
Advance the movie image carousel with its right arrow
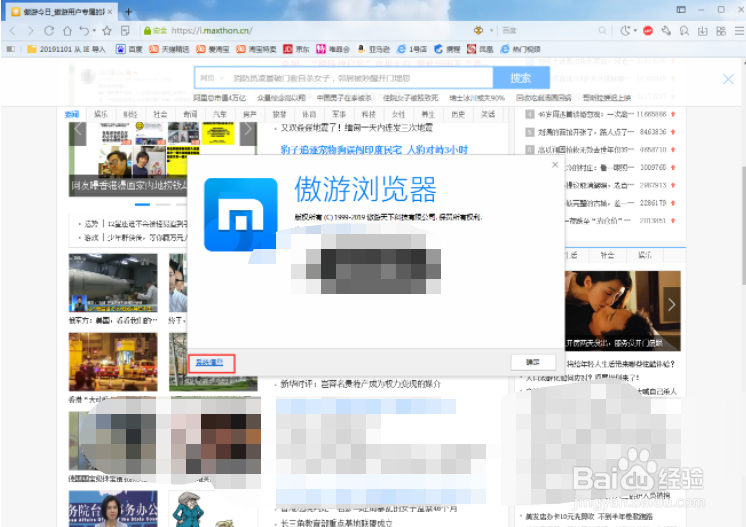pos(671,304)
